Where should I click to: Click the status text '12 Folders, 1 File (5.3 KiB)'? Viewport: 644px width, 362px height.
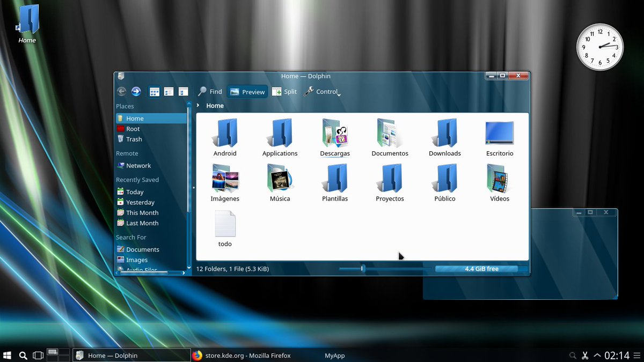point(232,269)
